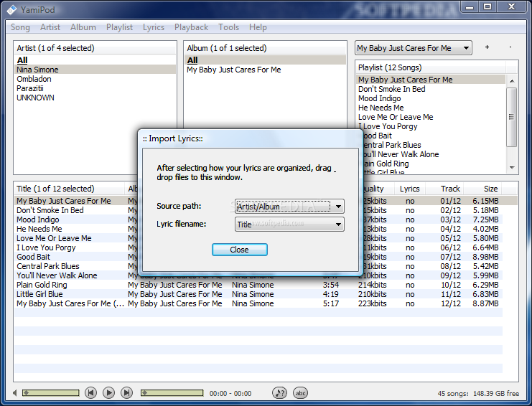Open the Playlist menu
The height and width of the screenshot is (406, 532).
tap(119, 27)
